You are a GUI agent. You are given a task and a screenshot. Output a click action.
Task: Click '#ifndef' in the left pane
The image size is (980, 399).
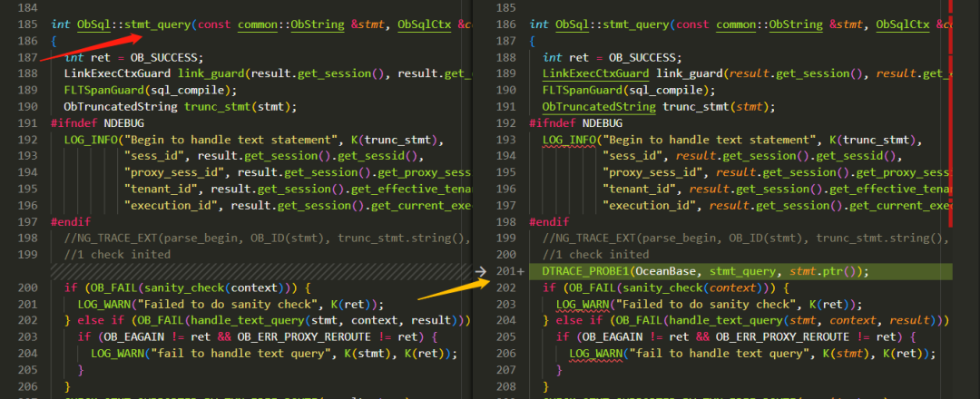click(73, 123)
